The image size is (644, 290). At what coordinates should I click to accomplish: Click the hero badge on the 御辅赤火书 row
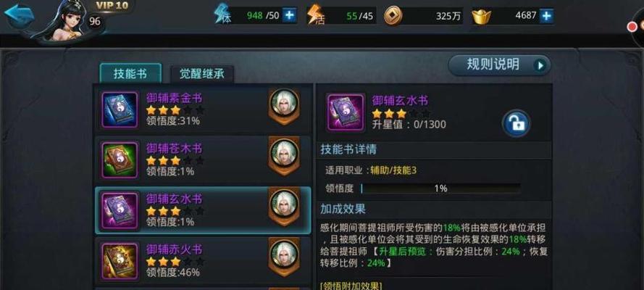click(x=284, y=257)
